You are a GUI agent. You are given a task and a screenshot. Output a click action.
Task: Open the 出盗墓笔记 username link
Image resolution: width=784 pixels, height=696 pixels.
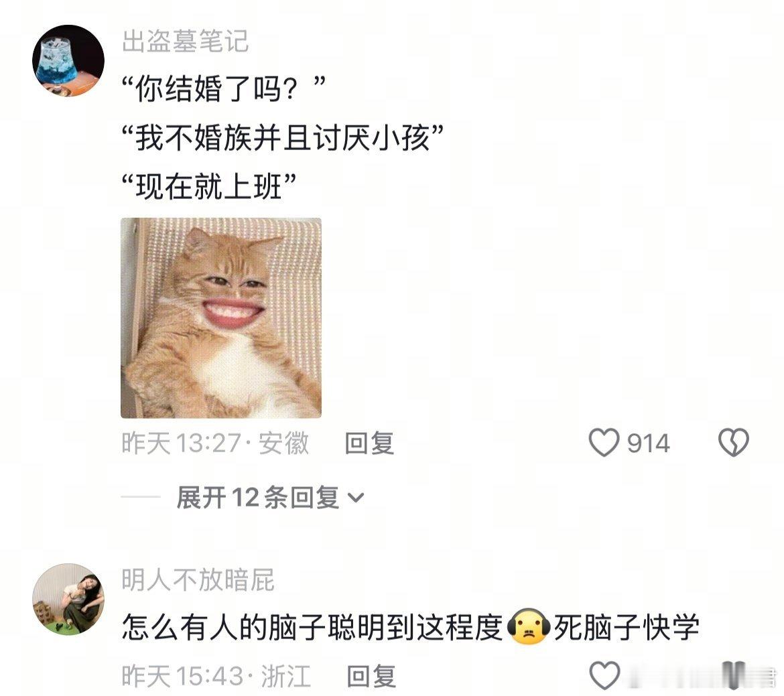click(x=185, y=41)
